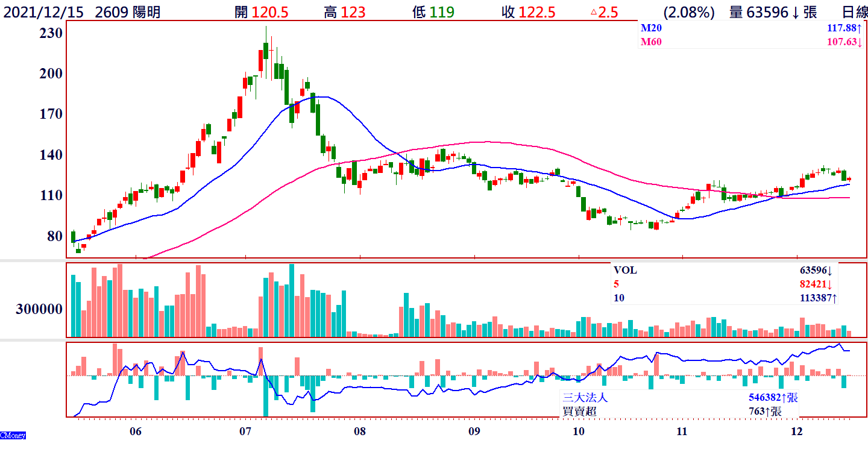The image size is (868, 452).
Task: Click the 230 price axis label
Action: click(x=51, y=33)
